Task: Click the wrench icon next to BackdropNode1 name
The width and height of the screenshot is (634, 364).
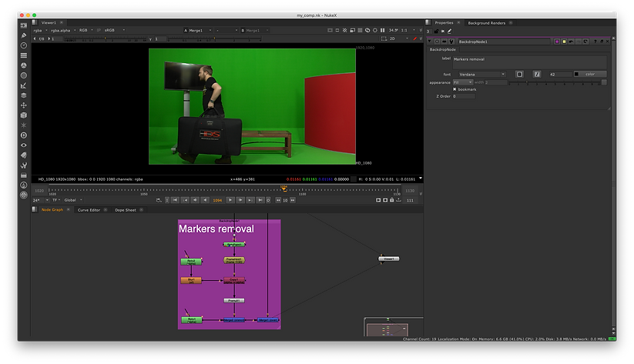Action: pyautogui.click(x=451, y=42)
